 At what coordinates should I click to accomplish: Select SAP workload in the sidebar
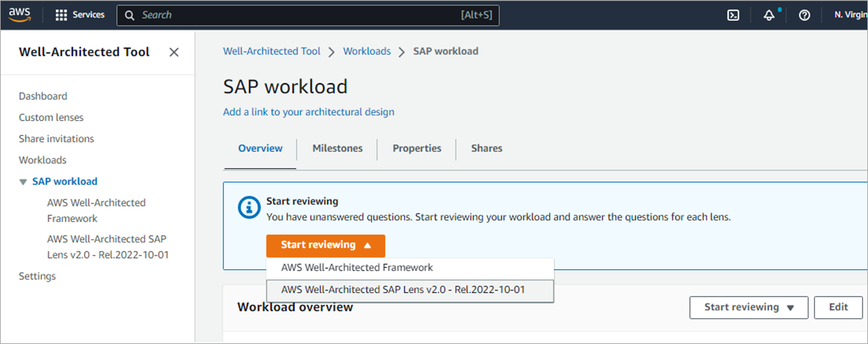(65, 181)
